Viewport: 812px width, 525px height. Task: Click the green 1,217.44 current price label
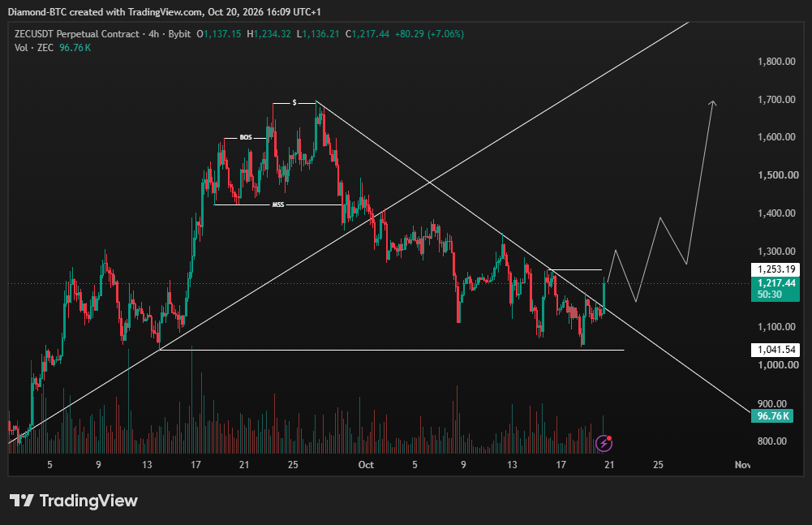coord(775,283)
